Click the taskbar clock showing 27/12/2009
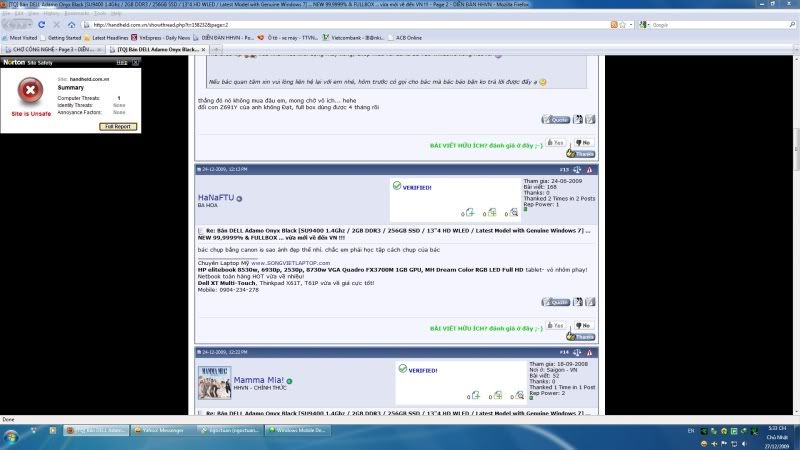This screenshot has width=800, height=450. 777,437
